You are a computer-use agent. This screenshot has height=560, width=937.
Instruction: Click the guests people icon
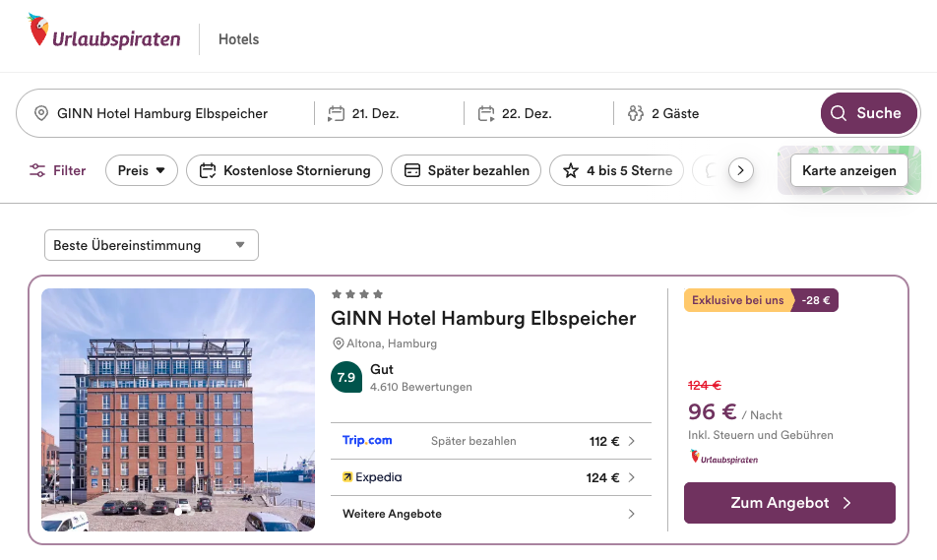(x=635, y=113)
